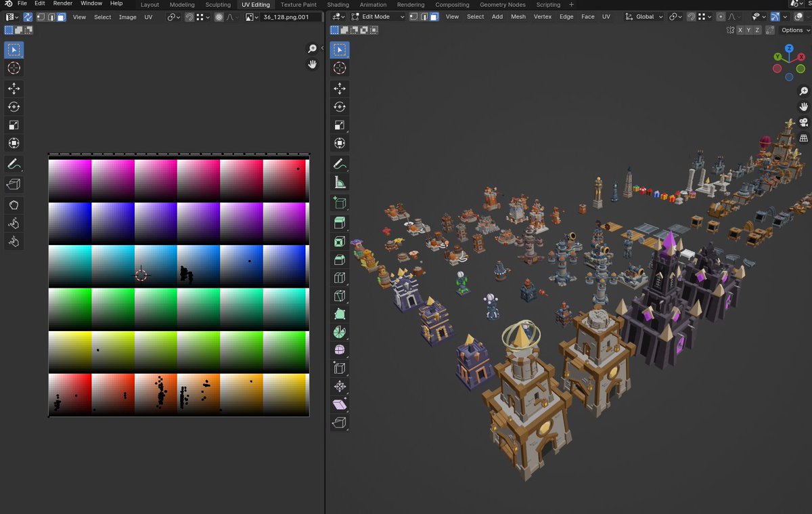Select the Knife tool
The width and height of the screenshot is (812, 514).
[x=340, y=296]
